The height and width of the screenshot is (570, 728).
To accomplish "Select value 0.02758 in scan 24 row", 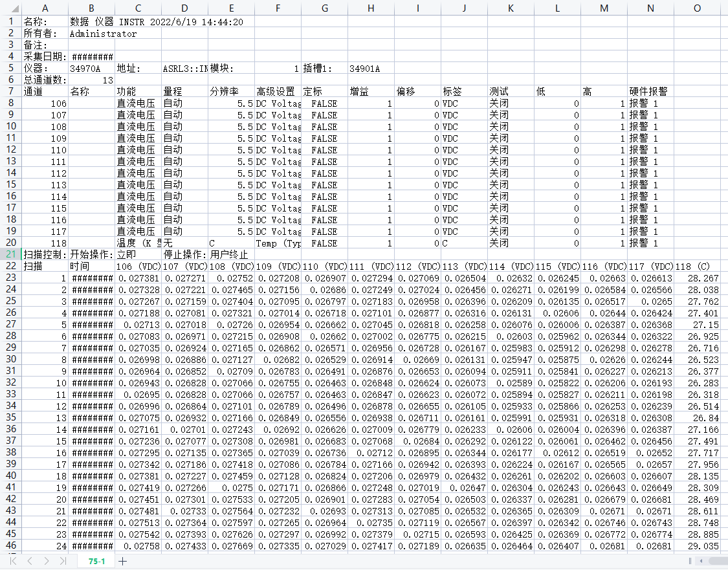I will [x=138, y=546].
